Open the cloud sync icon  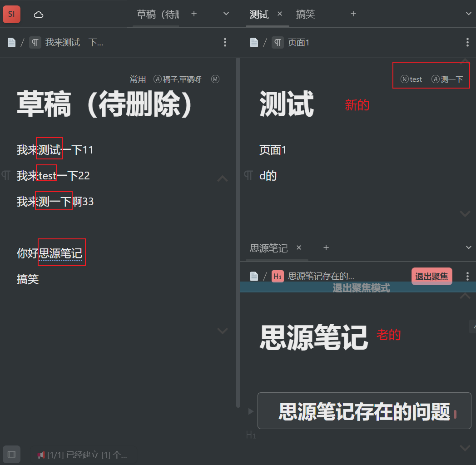point(39,14)
